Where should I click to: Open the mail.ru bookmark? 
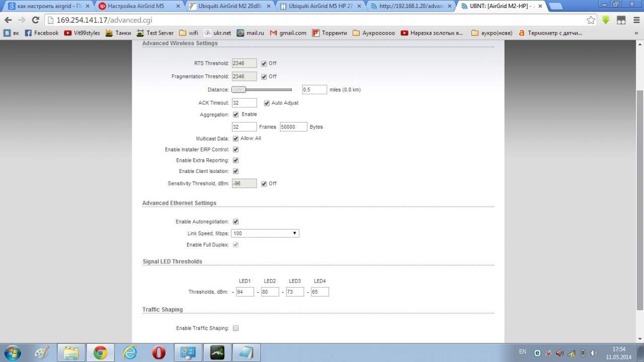251,33
